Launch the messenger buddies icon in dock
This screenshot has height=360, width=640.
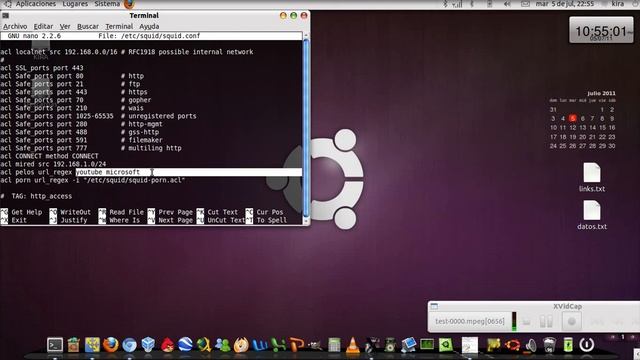(222, 345)
